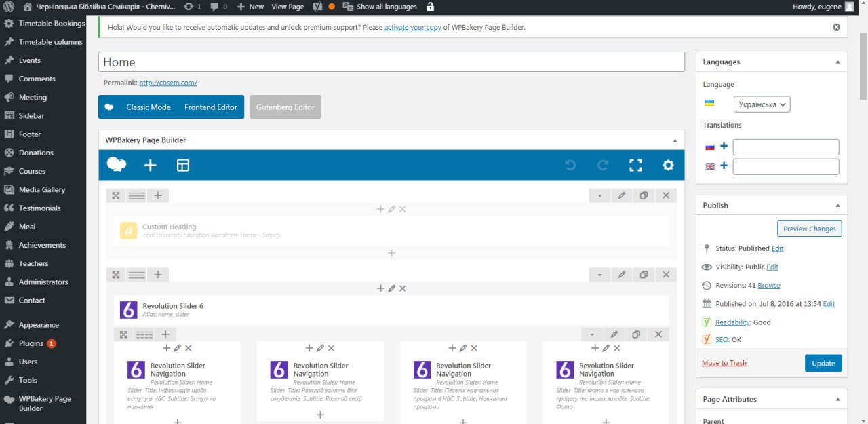Image resolution: width=868 pixels, height=424 pixels.
Task: Change the four-column layout of inner row
Action: click(144, 334)
